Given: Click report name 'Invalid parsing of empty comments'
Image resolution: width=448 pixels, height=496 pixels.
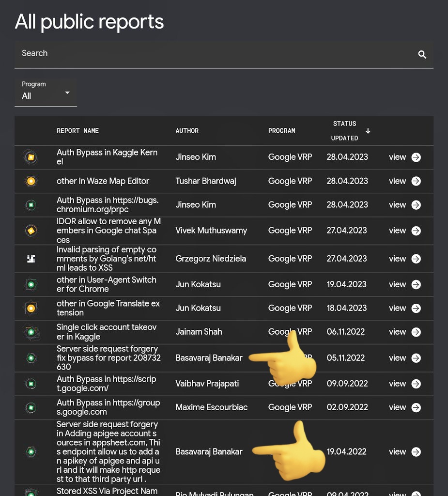Looking at the screenshot, I should click(x=106, y=259).
